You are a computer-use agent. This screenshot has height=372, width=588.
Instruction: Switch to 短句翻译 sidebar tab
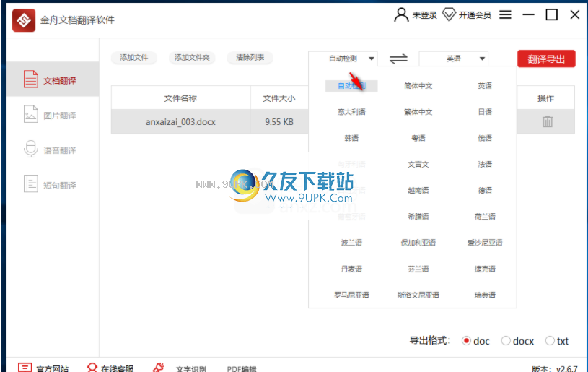tap(53, 184)
